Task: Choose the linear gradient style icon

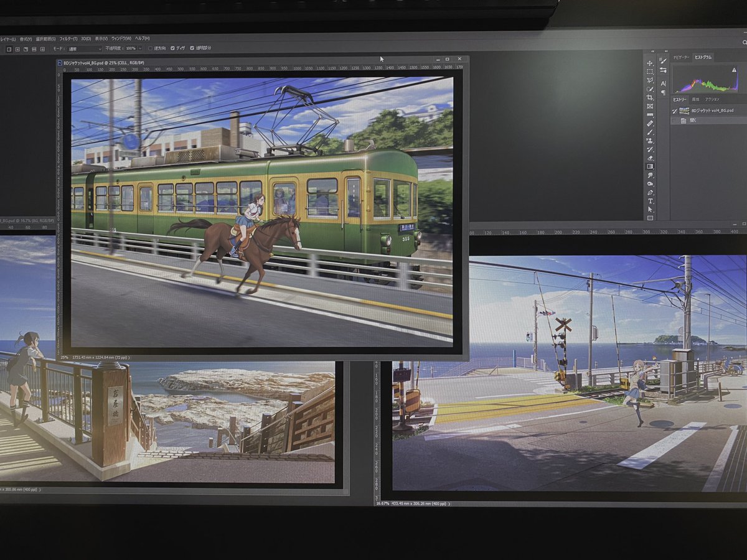Action: (x=9, y=49)
